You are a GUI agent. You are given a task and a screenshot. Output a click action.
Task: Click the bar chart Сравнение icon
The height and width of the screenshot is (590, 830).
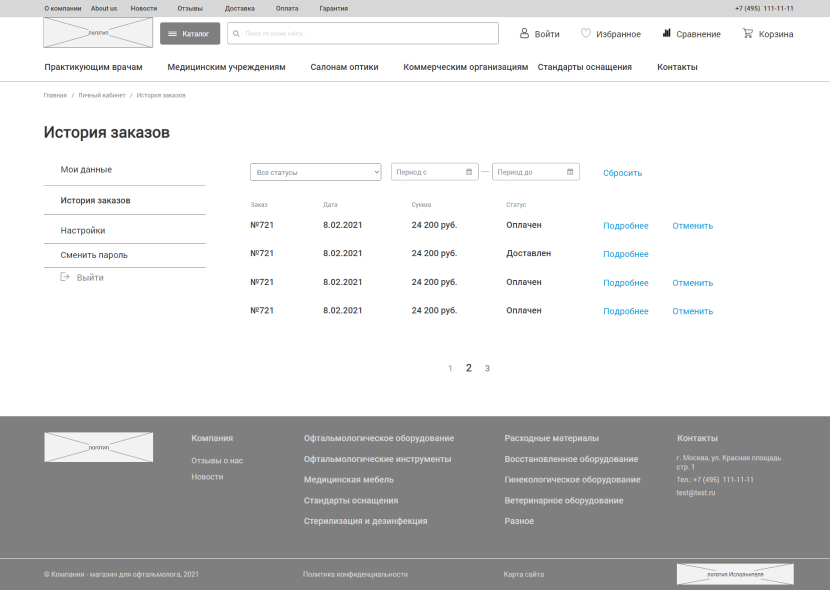[x=666, y=33]
